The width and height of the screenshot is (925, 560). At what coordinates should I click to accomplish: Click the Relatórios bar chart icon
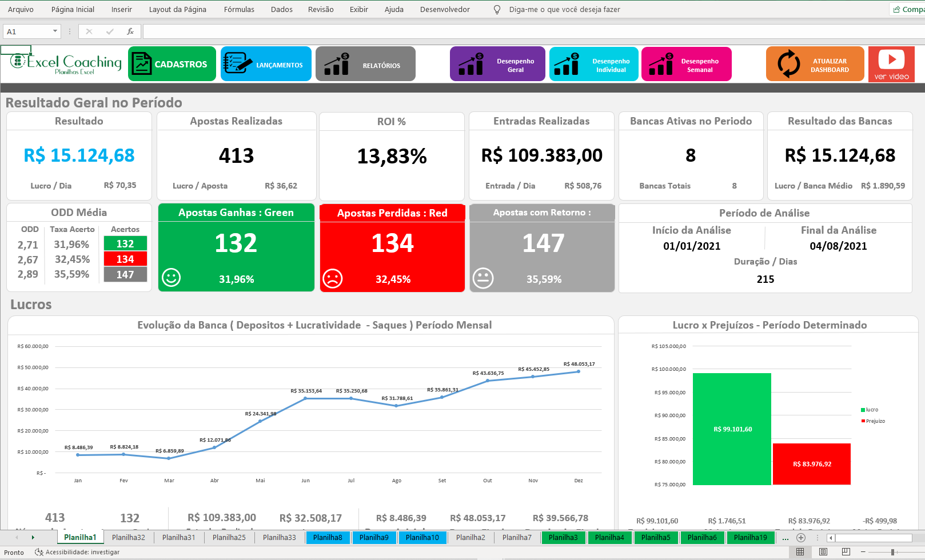(337, 63)
